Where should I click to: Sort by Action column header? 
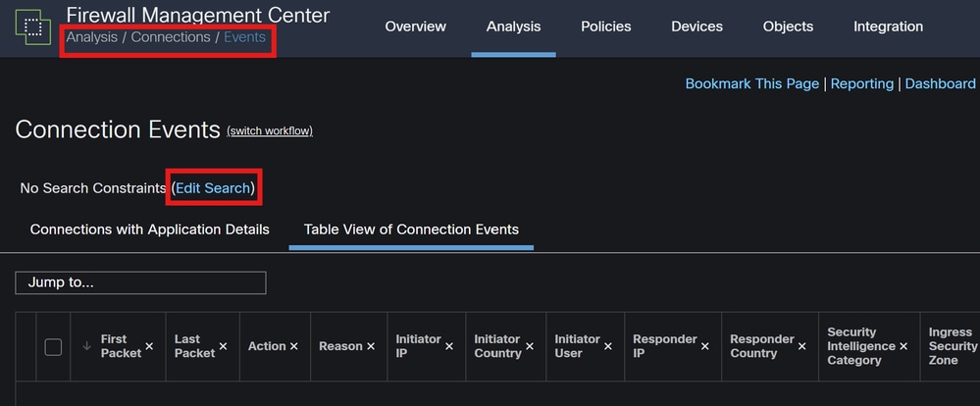[267, 346]
